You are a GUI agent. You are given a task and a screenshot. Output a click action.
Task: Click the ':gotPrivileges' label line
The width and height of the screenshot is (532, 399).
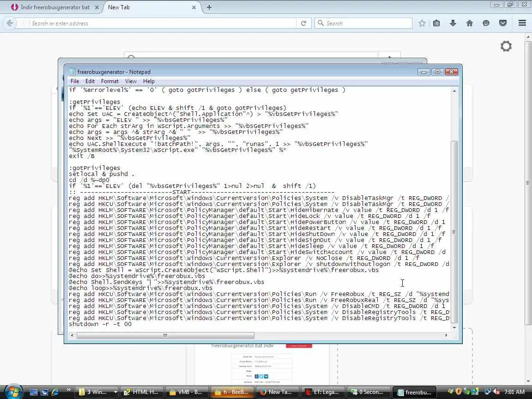pos(94,168)
